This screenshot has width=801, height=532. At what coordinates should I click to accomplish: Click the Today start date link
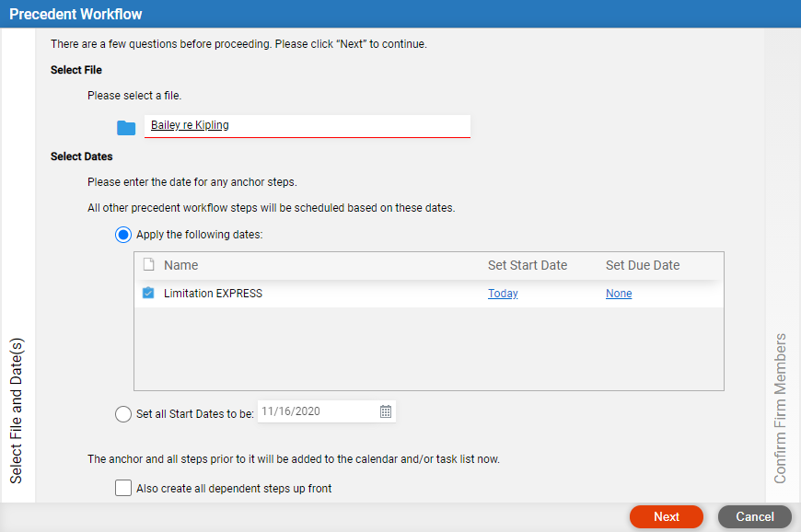click(503, 294)
